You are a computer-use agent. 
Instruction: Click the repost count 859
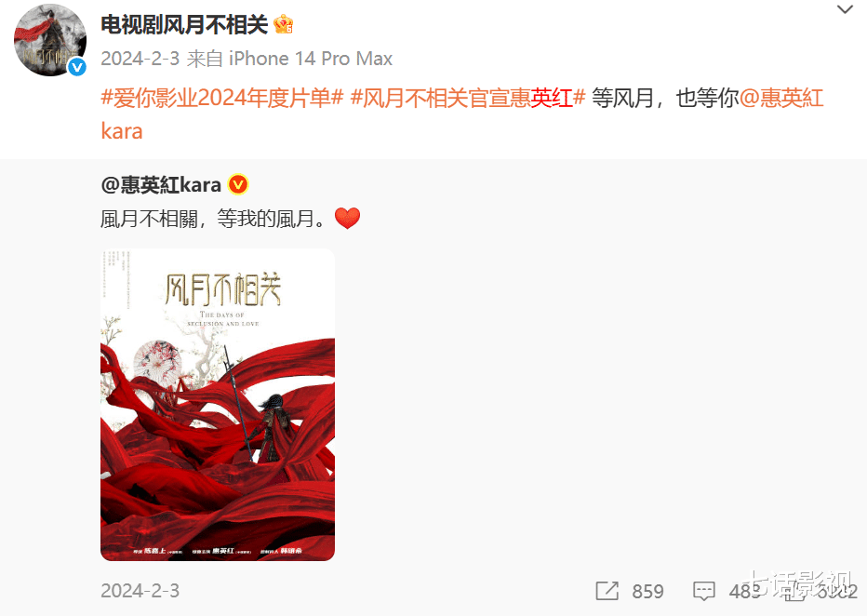(x=647, y=591)
